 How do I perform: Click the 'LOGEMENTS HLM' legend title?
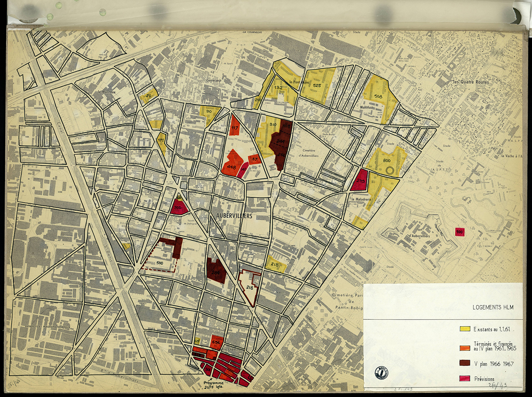pyautogui.click(x=493, y=307)
